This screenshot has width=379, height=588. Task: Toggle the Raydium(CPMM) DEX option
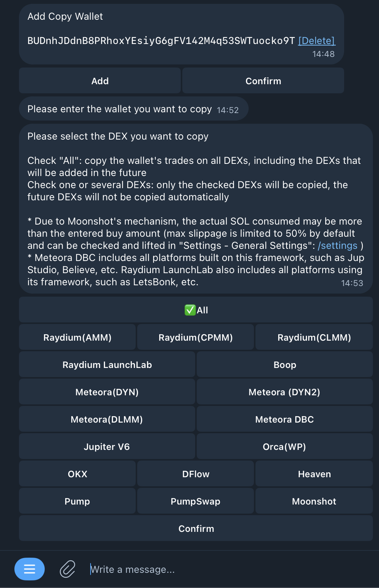[x=196, y=337]
